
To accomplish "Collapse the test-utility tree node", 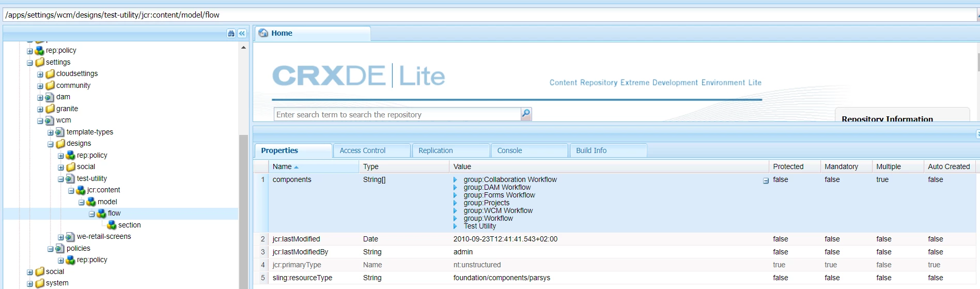I will pyautogui.click(x=61, y=179).
